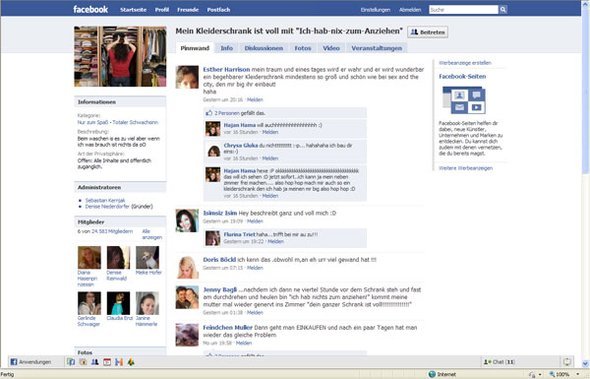Click the Facebook logo in the header
Image resolution: width=590 pixels, height=379 pixels.
point(90,9)
